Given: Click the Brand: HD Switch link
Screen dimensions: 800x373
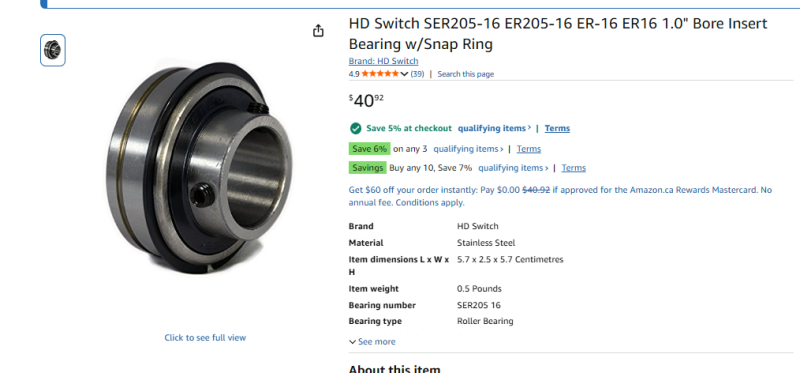Looking at the screenshot, I should (x=383, y=61).
